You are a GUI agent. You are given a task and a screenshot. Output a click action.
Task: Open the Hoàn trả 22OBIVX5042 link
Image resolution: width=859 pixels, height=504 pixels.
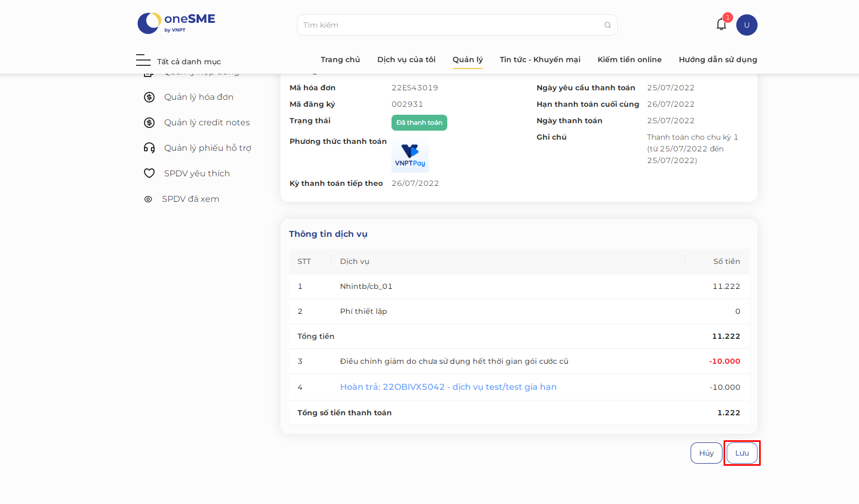(448, 387)
